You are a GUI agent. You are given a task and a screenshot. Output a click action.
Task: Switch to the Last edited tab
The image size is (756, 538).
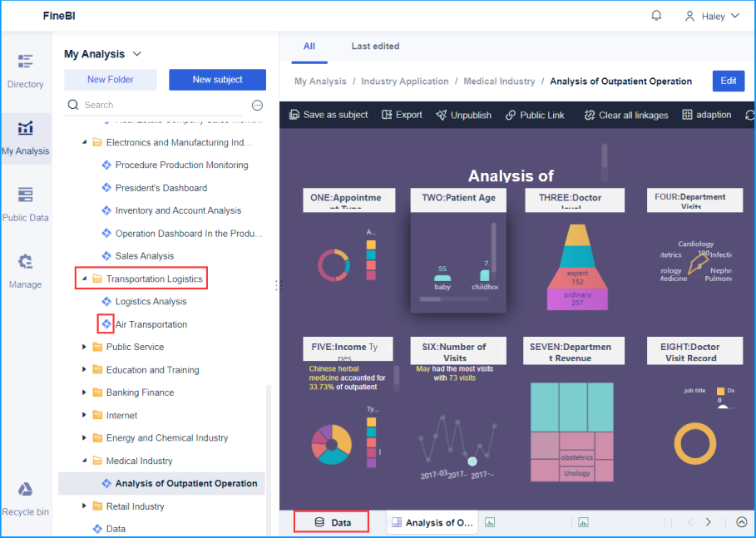[x=374, y=46]
